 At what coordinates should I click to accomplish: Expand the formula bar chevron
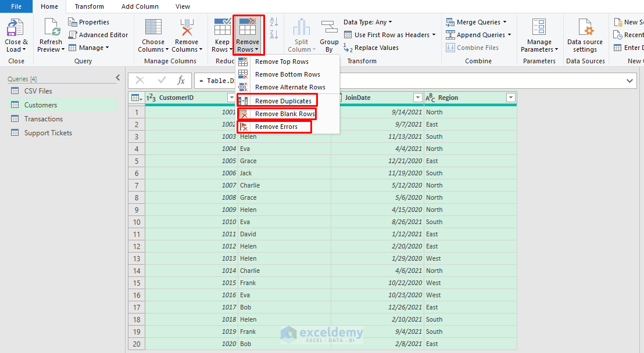click(629, 81)
